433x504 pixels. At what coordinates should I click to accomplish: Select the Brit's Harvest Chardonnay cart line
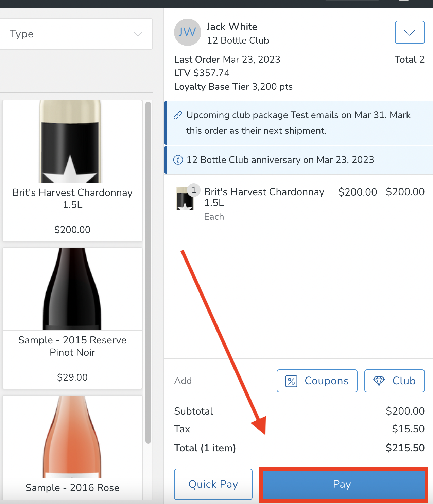(x=264, y=197)
